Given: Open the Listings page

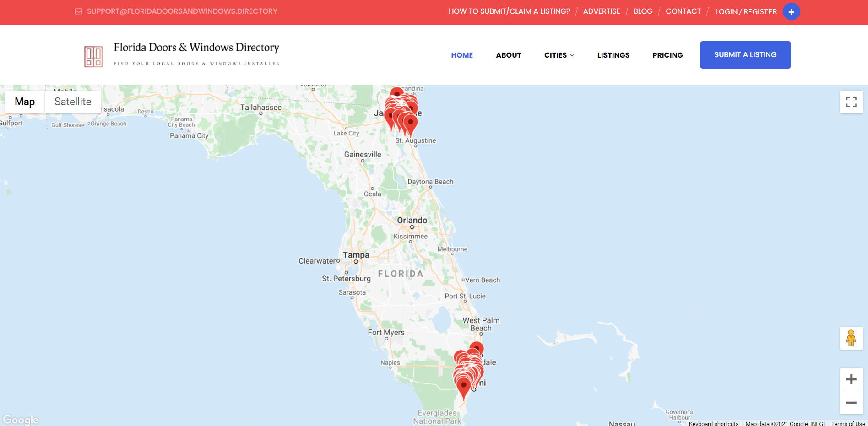Looking at the screenshot, I should point(613,55).
